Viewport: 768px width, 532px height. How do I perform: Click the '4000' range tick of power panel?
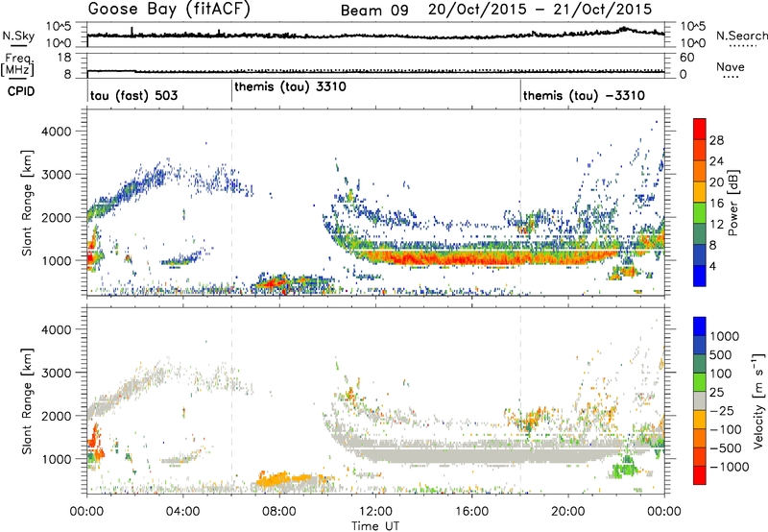coord(57,132)
